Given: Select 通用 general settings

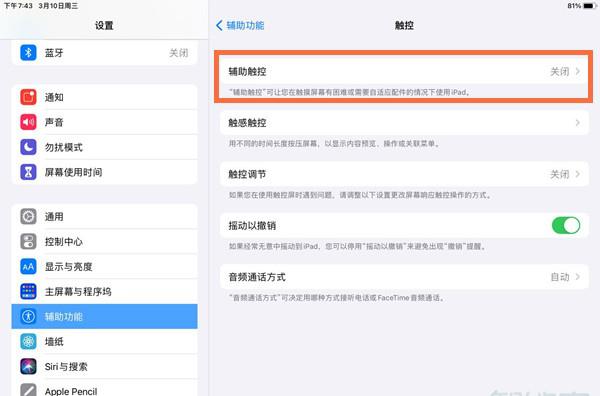Looking at the screenshot, I should (104, 217).
